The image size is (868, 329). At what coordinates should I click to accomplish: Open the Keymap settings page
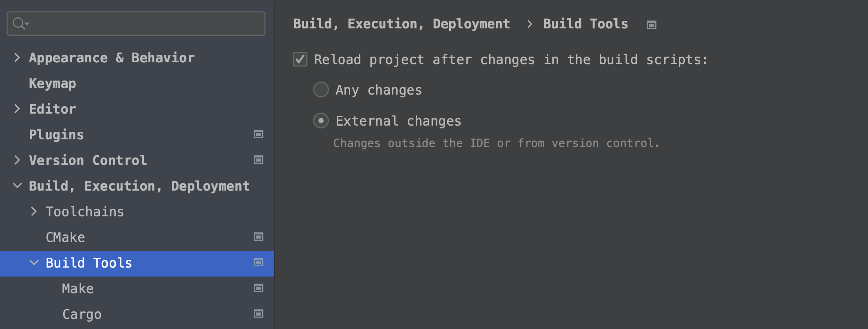(52, 84)
